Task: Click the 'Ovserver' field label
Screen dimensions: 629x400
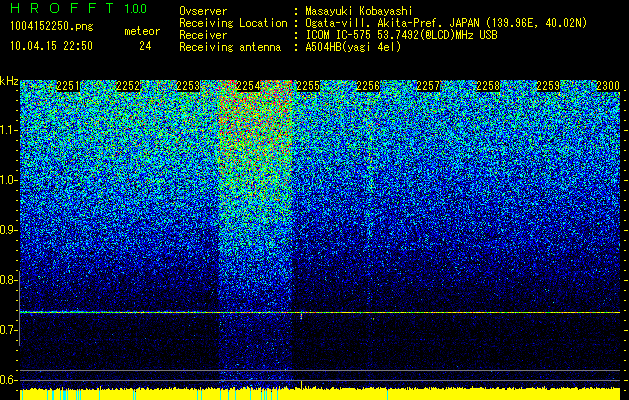Action: tap(203, 11)
